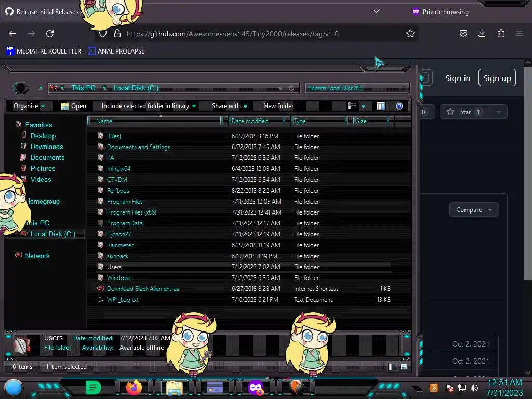Click the Explorer back navigation button
Screen dimensions: 532x399
21,88
